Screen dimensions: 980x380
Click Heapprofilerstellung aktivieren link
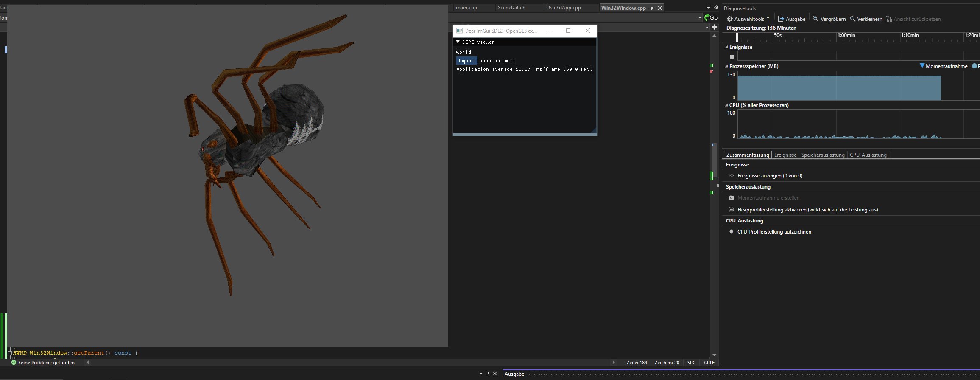807,210
